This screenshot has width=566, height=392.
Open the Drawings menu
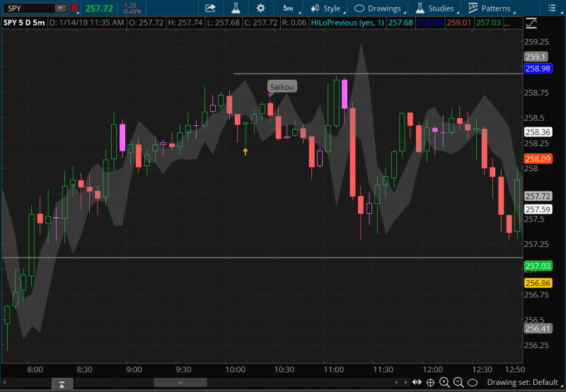(379, 8)
